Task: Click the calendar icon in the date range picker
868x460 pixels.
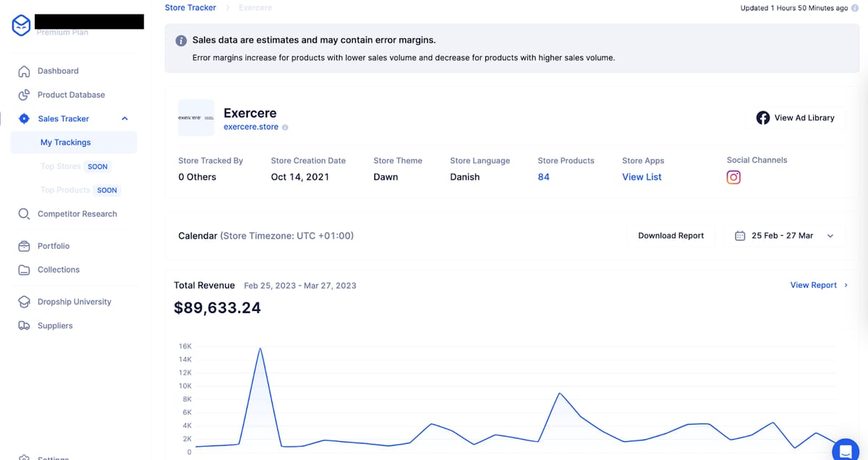Action: coord(740,236)
